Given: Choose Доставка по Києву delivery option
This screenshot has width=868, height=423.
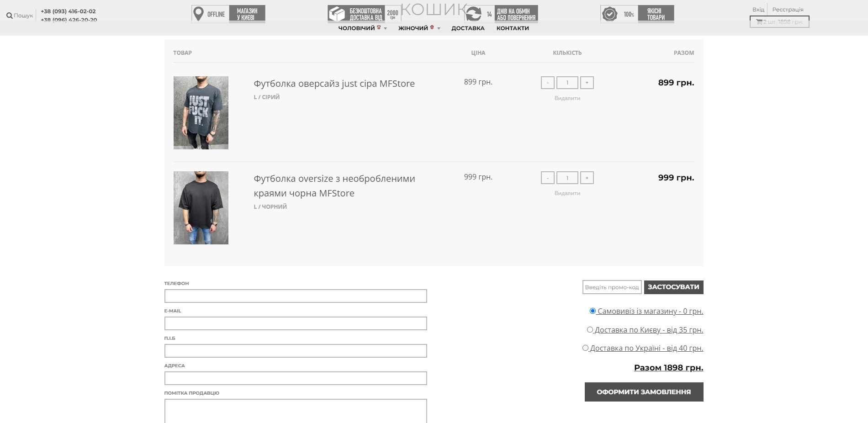Looking at the screenshot, I should 590,330.
